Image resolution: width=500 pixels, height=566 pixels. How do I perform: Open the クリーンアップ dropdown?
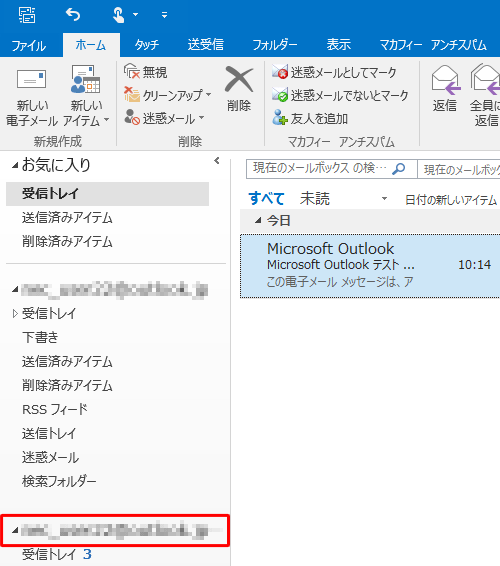[x=167, y=95]
